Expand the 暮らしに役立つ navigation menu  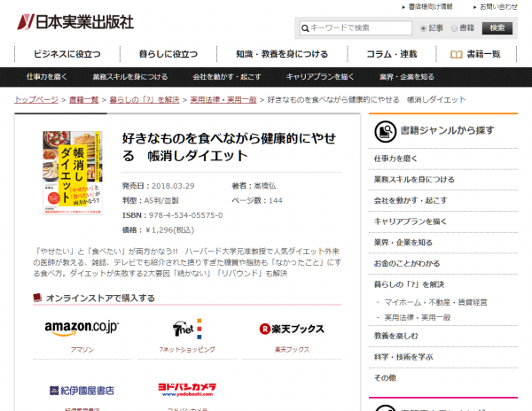(x=168, y=53)
